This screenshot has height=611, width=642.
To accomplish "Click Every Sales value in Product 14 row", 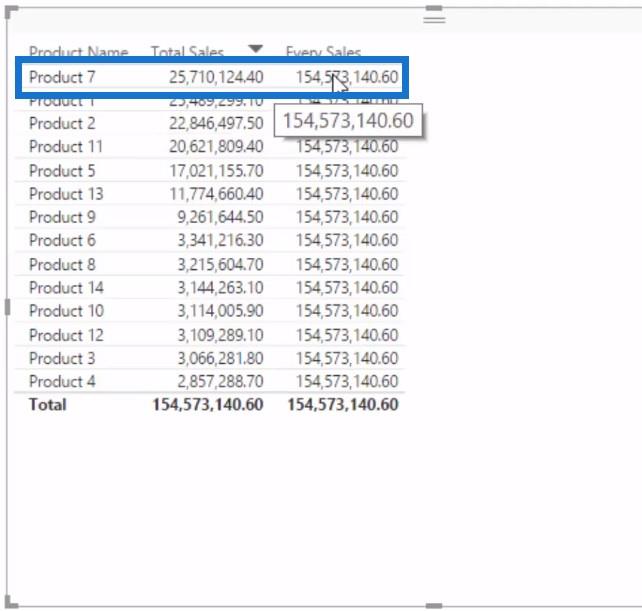I will coord(347,288).
